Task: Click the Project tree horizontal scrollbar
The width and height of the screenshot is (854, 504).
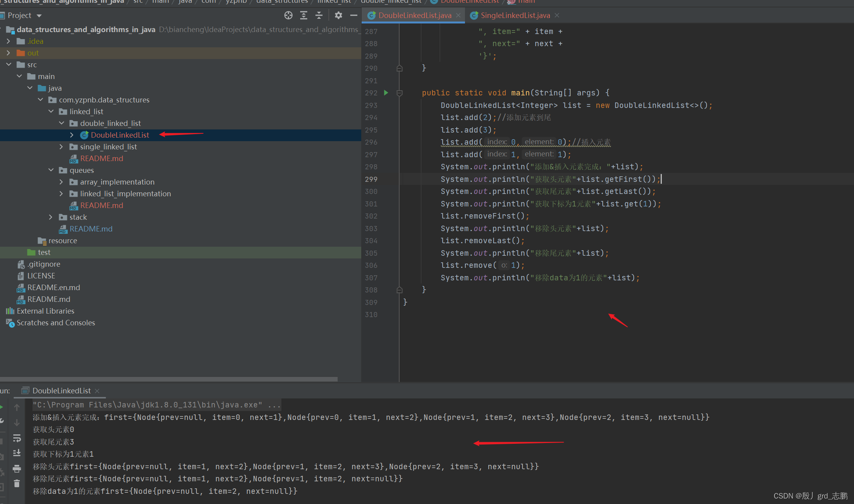Action: pyautogui.click(x=168, y=379)
